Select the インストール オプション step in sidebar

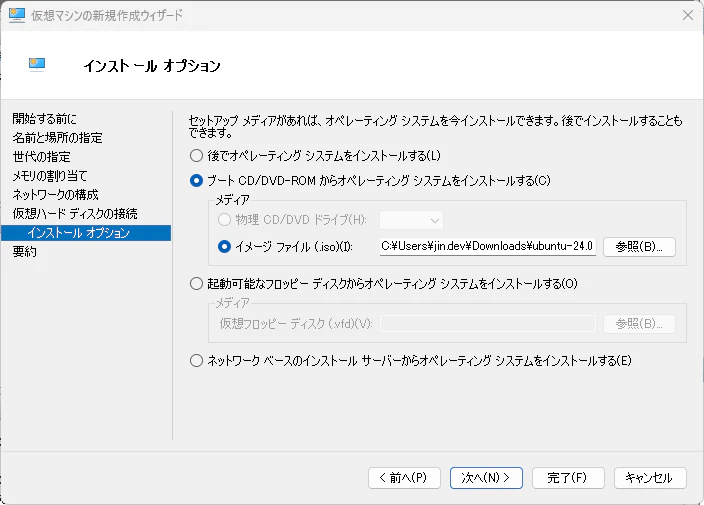86,233
